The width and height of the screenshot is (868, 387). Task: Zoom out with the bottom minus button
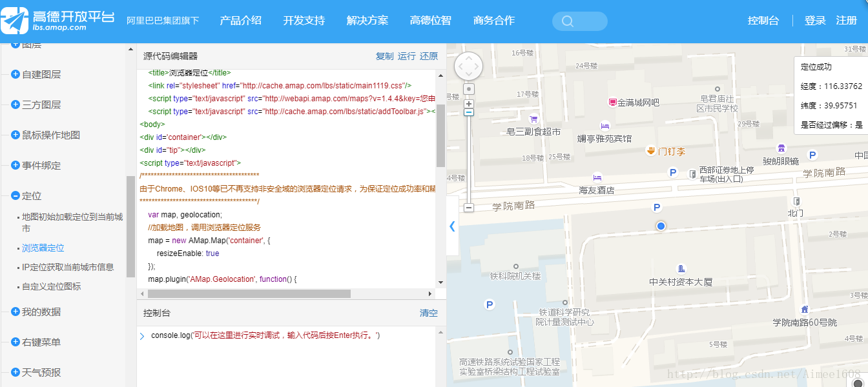pyautogui.click(x=470, y=208)
